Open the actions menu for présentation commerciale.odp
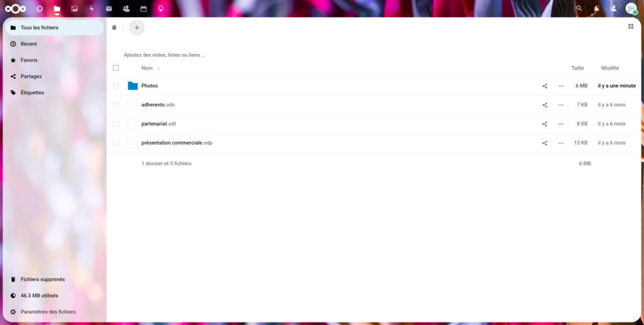Image resolution: width=644 pixels, height=325 pixels. point(561,143)
